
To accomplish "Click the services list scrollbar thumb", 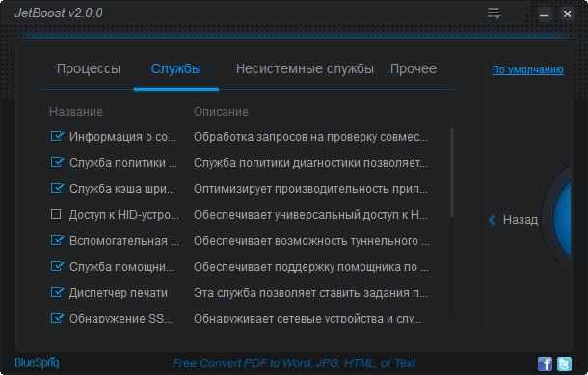I will click(451, 173).
